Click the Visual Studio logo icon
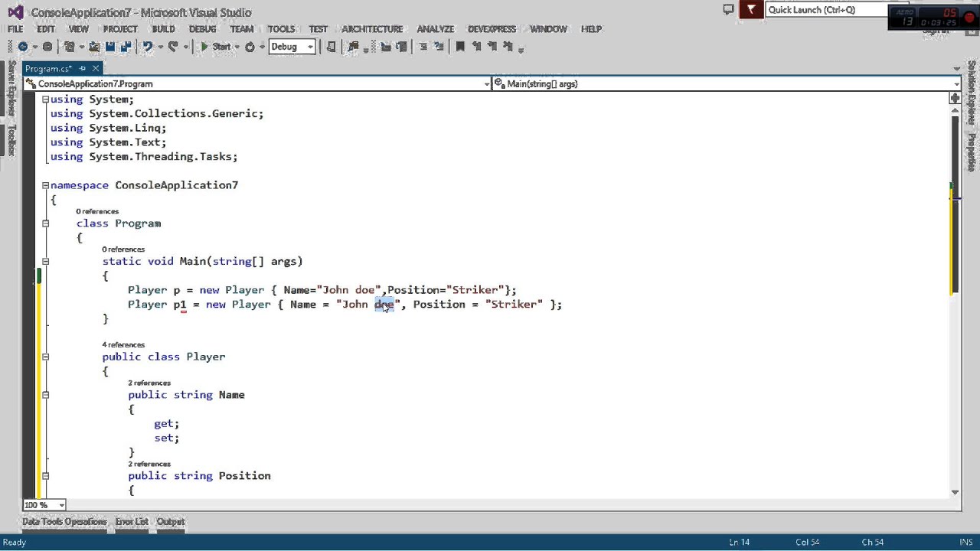Viewport: 980px width, 551px height. (x=15, y=12)
